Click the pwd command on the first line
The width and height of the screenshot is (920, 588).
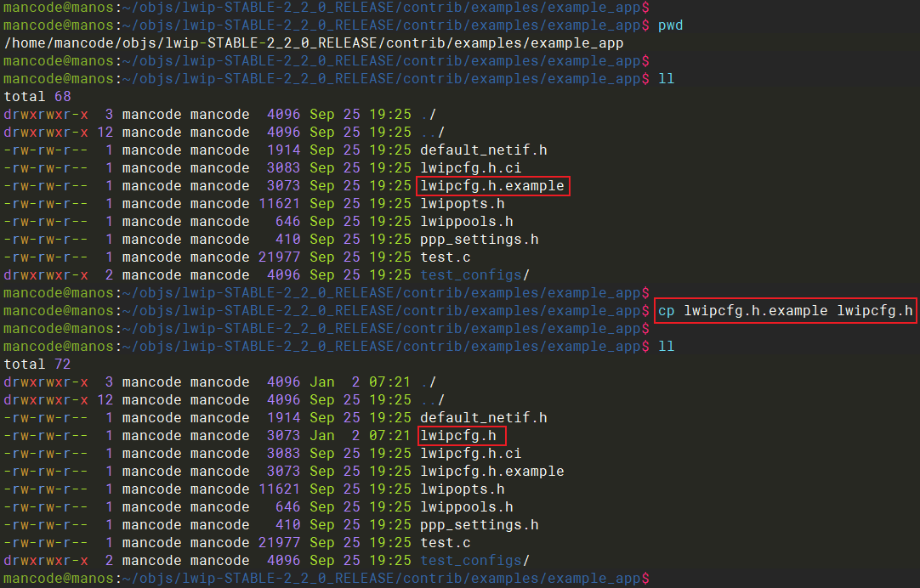coord(670,25)
